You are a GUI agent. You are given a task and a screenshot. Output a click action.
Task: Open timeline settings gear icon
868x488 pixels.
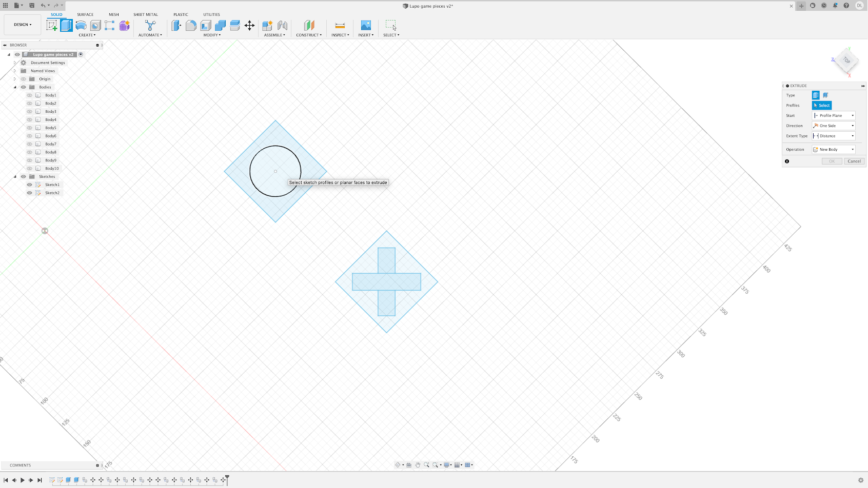(x=861, y=480)
